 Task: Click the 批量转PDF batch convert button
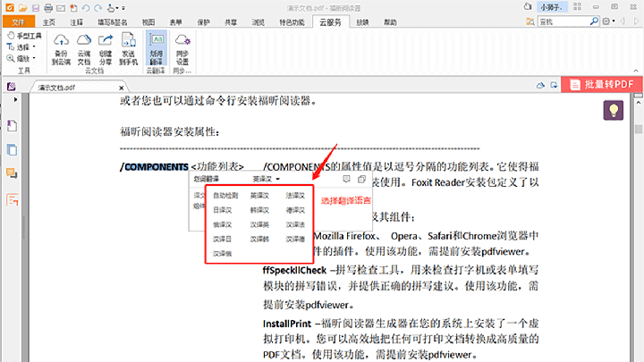click(x=602, y=85)
